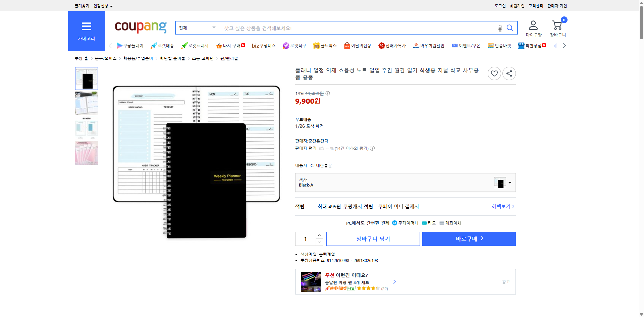The image size is (644, 317).
Task: Click the voice search microphone icon
Action: [499, 28]
